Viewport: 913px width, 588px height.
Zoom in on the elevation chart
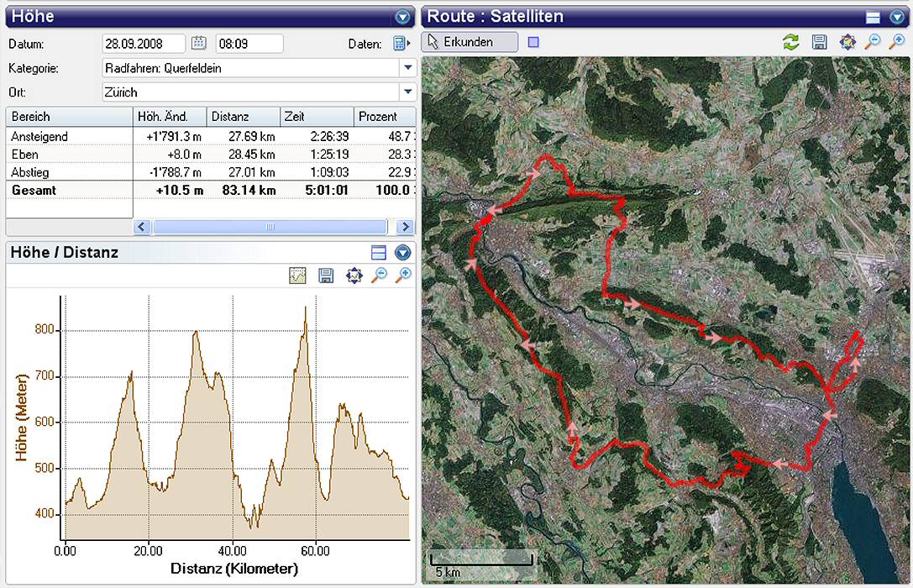403,276
